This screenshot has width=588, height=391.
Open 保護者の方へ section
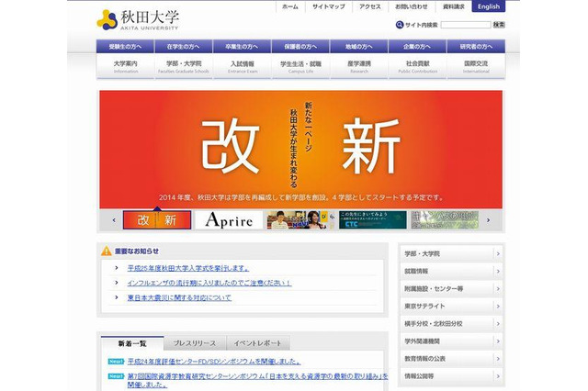tap(300, 47)
